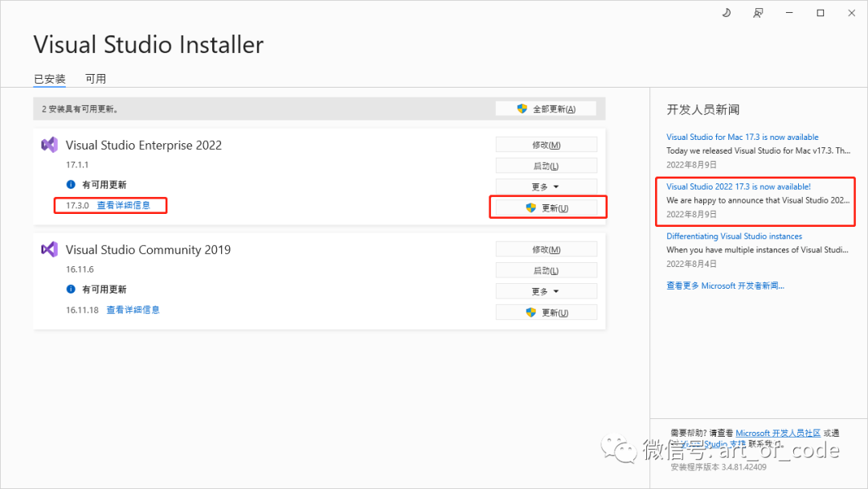Image resolution: width=868 pixels, height=489 pixels.
Task: Click the 全部更新(A) button
Action: point(546,109)
